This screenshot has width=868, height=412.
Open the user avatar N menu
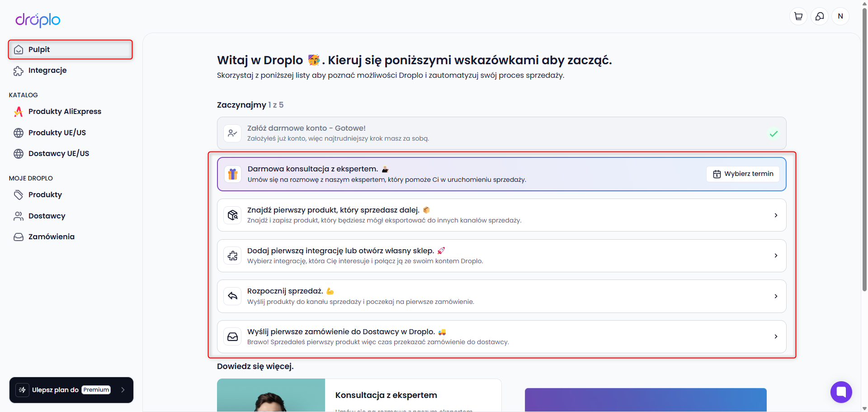coord(840,16)
